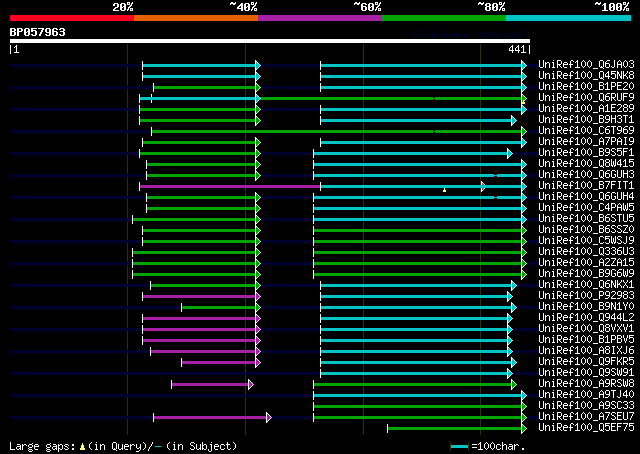Select hit label UniRef100_Q9FKR5

point(586,362)
